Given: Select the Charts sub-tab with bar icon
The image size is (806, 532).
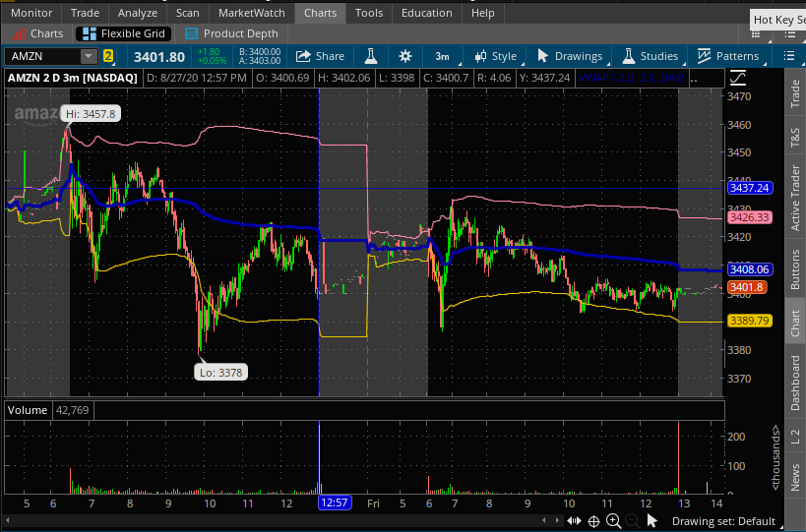Looking at the screenshot, I should 37,33.
